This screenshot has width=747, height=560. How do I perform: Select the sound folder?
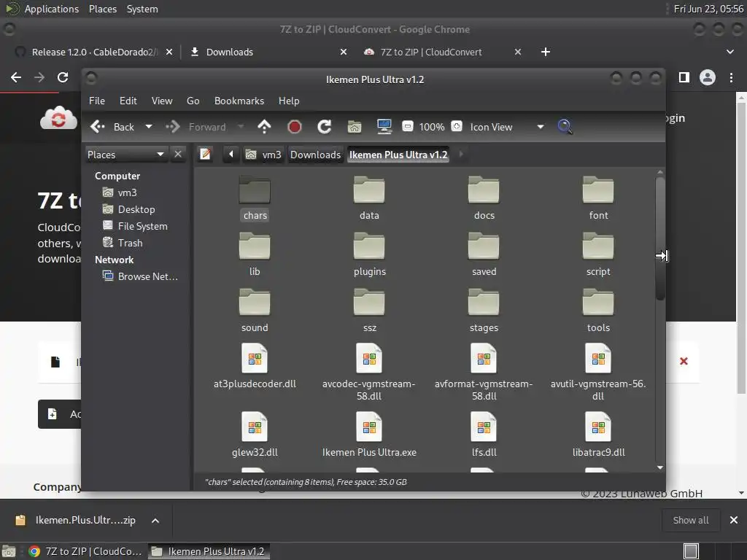coord(255,310)
